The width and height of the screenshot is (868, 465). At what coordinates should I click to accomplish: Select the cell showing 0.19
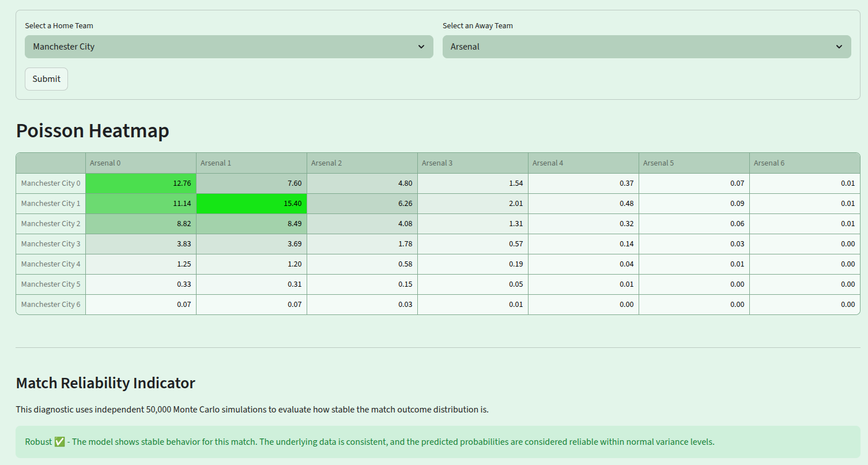pyautogui.click(x=473, y=264)
